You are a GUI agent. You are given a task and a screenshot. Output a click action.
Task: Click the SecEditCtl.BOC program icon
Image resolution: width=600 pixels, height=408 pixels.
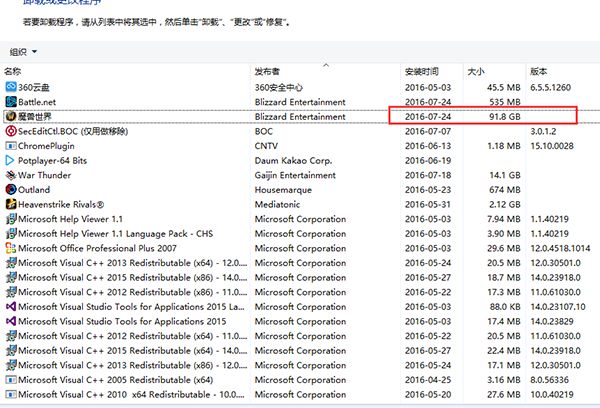[x=11, y=131]
